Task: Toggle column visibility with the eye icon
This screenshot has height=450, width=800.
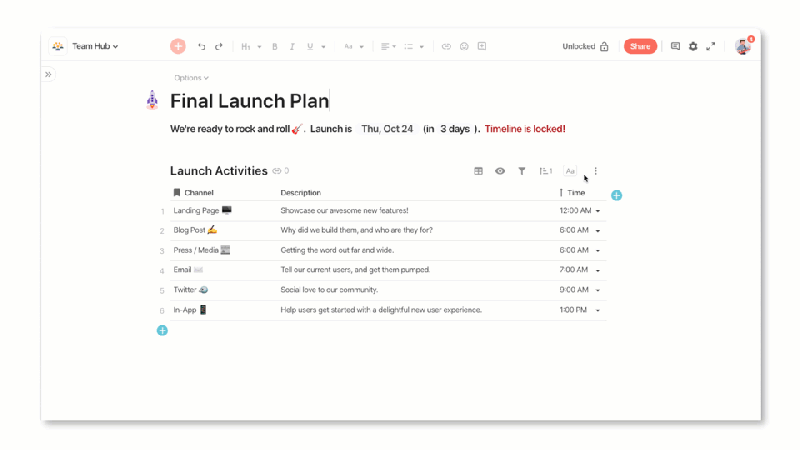Action: (x=500, y=171)
